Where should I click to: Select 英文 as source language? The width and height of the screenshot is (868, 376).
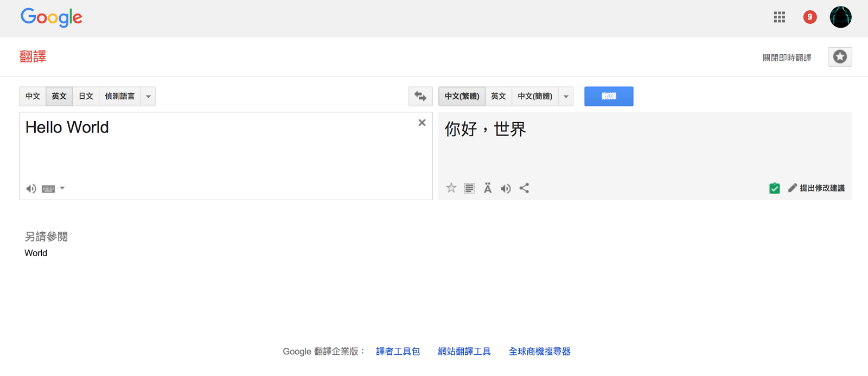(x=59, y=97)
